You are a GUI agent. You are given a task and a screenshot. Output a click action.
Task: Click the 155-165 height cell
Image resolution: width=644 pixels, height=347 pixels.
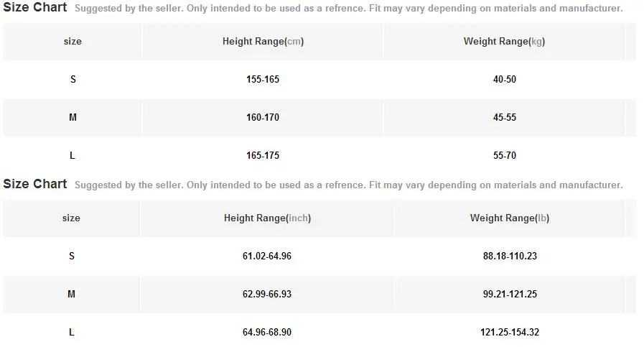263,79
